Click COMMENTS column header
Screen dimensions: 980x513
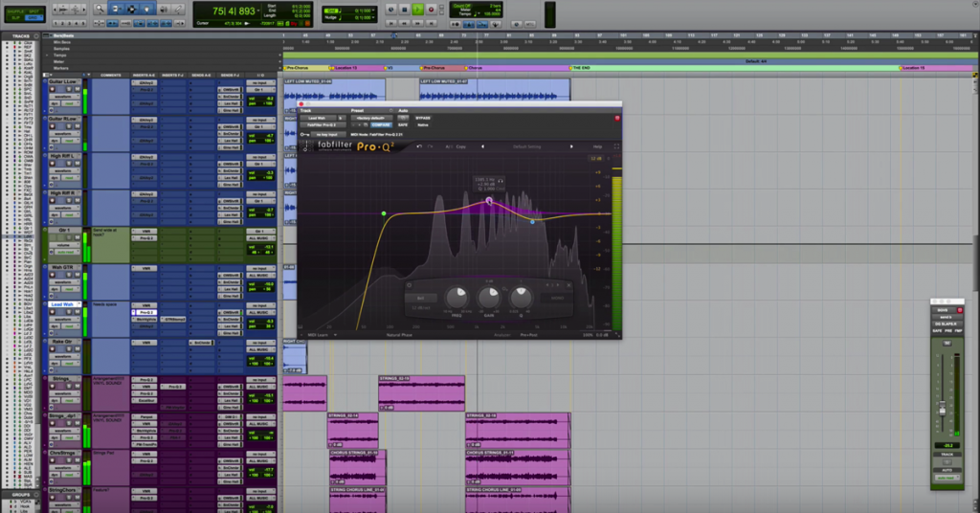(x=111, y=75)
